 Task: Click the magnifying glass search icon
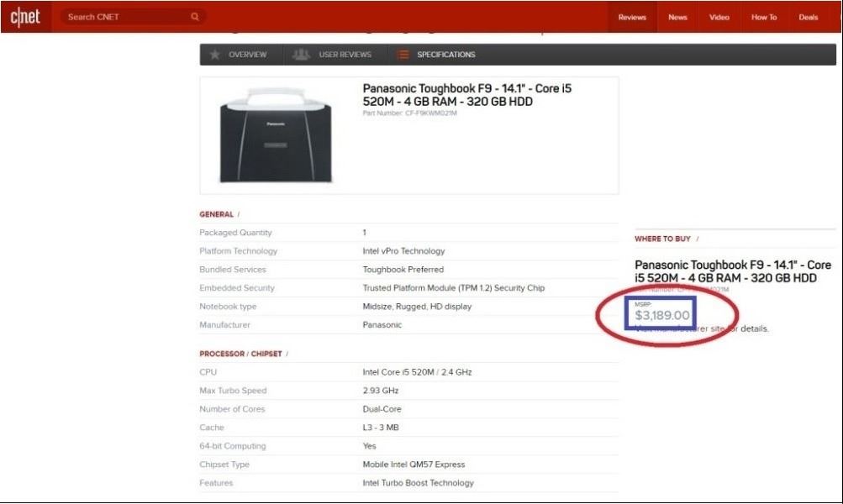coord(195,17)
